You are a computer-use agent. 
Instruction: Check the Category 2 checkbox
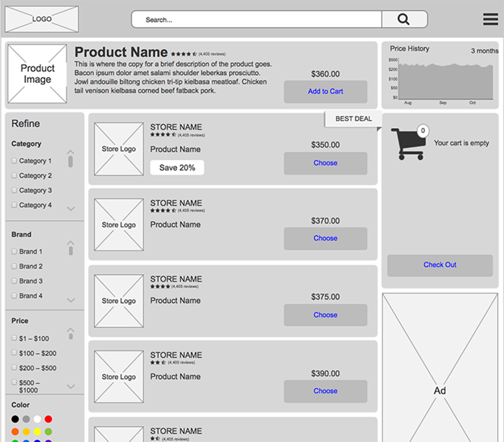click(x=14, y=175)
